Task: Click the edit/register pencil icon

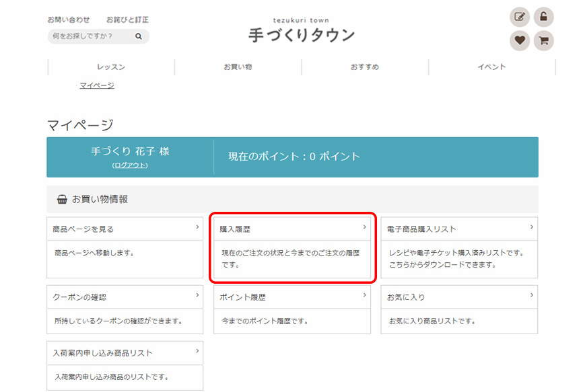Action: pyautogui.click(x=520, y=17)
